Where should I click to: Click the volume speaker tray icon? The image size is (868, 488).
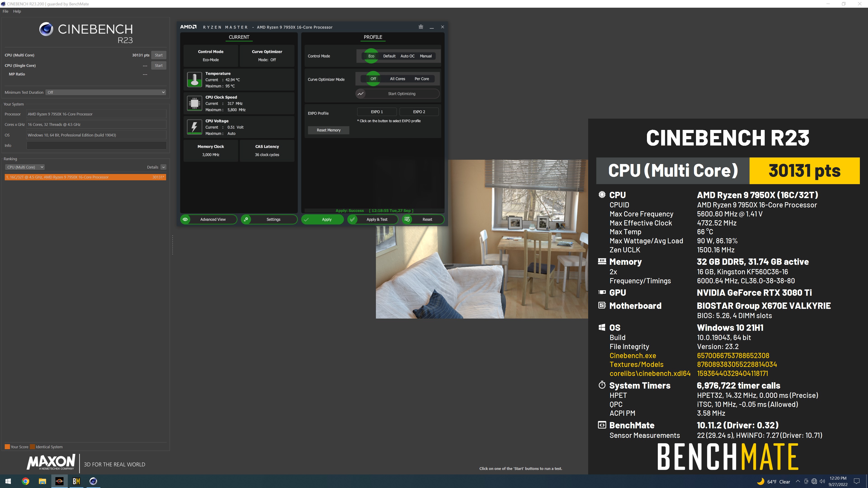[822, 481]
